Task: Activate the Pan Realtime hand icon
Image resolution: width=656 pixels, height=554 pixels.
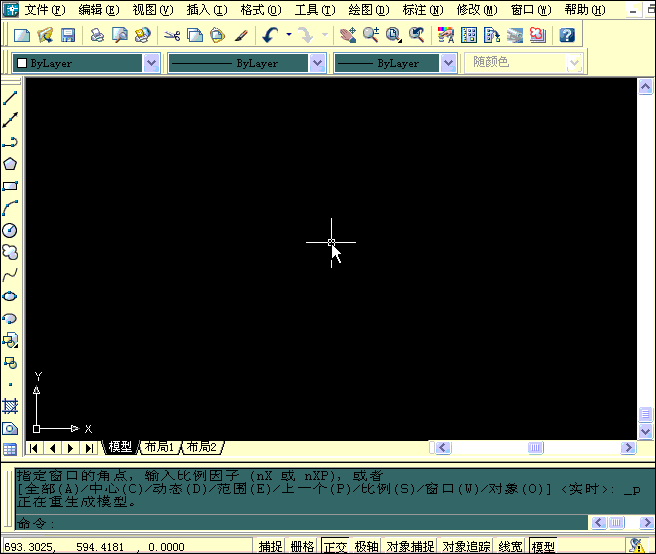Action: [348, 35]
